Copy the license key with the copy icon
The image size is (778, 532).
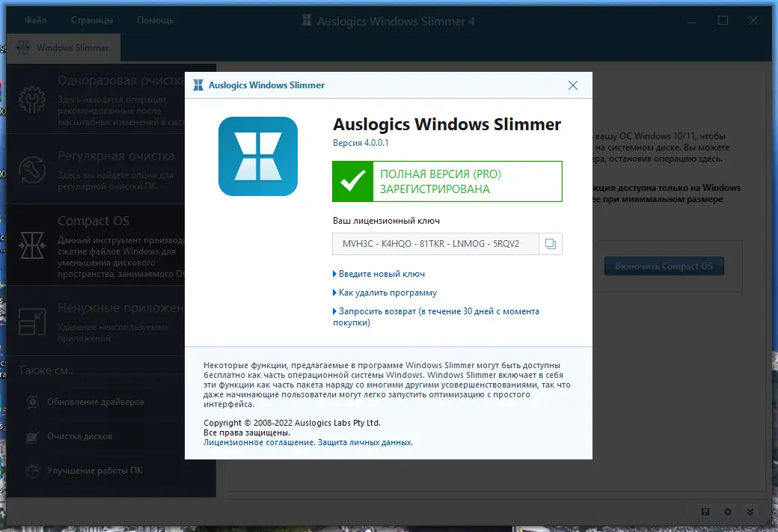[x=551, y=244]
